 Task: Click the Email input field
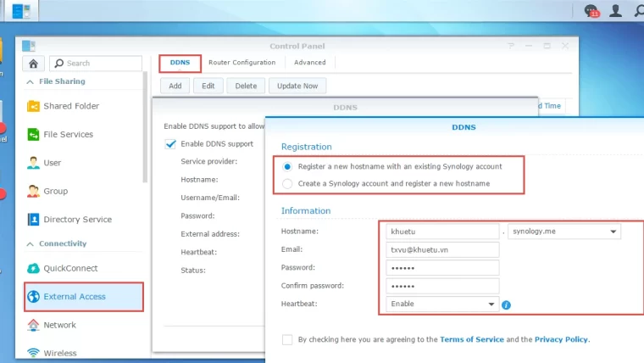click(x=442, y=249)
